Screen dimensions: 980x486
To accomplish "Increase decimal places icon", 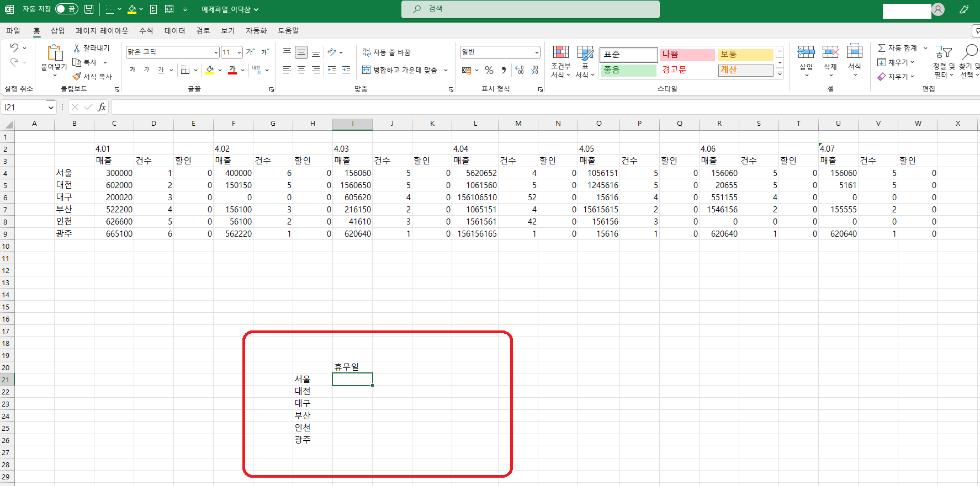I will click(520, 70).
